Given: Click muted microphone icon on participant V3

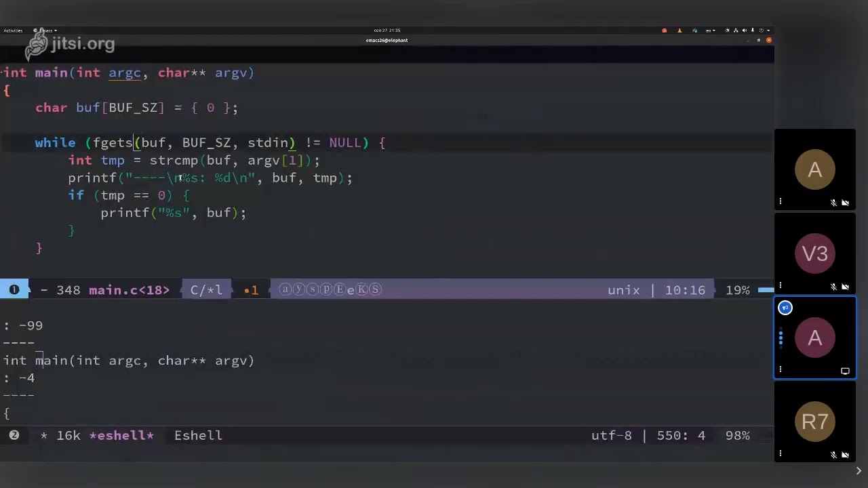Looking at the screenshot, I should pyautogui.click(x=833, y=287).
